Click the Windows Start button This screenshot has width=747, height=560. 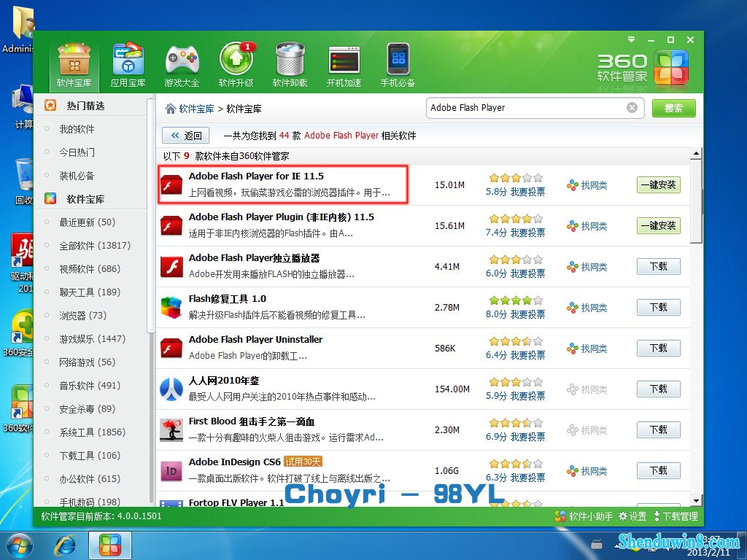click(x=18, y=545)
